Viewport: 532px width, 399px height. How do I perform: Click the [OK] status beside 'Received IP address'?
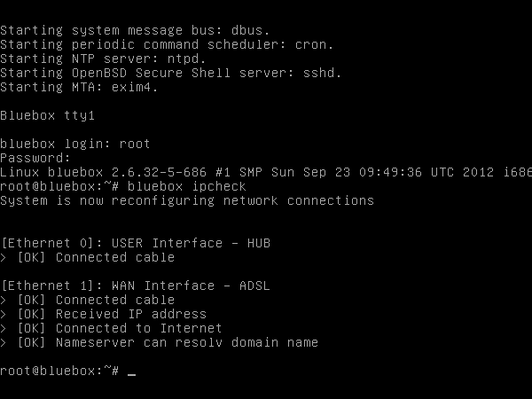click(31, 314)
